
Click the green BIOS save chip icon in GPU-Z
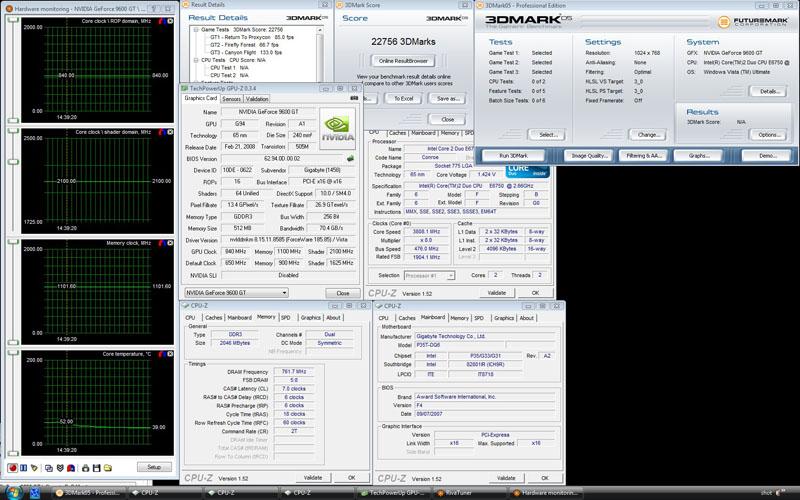click(350, 159)
